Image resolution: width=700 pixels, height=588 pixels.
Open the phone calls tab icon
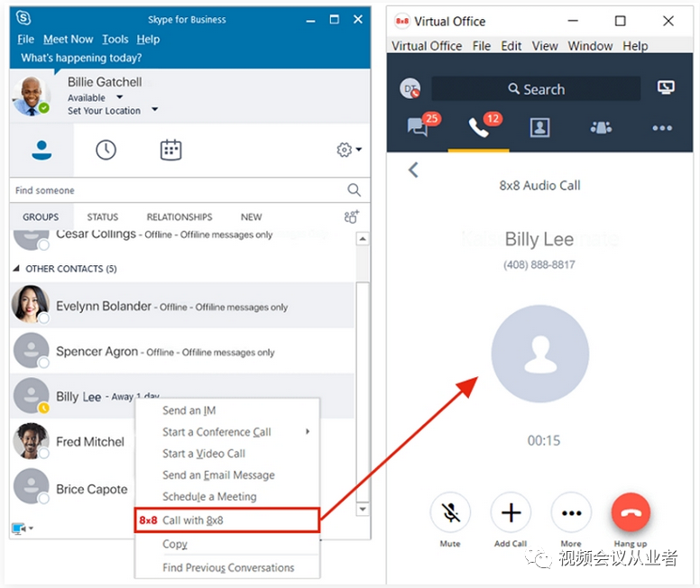click(x=479, y=128)
